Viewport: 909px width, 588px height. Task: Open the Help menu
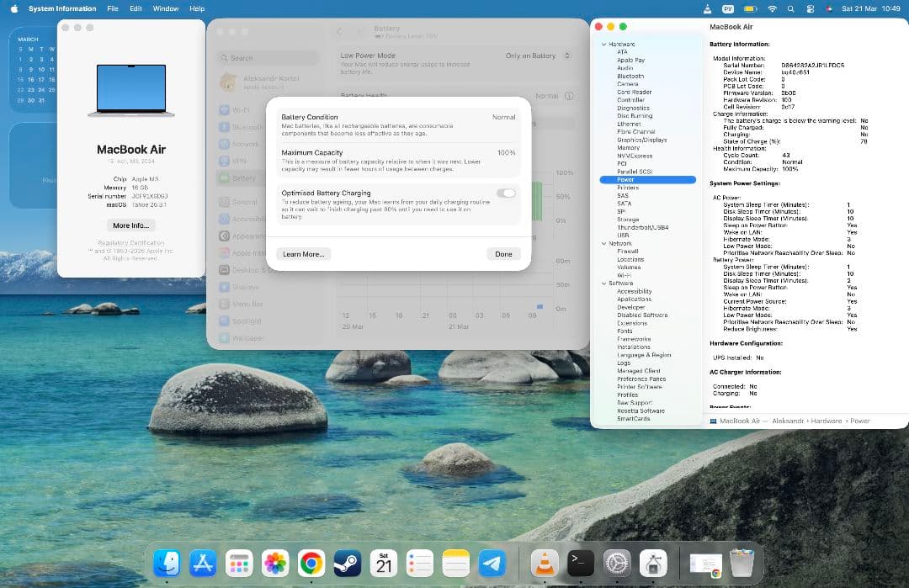pyautogui.click(x=197, y=8)
